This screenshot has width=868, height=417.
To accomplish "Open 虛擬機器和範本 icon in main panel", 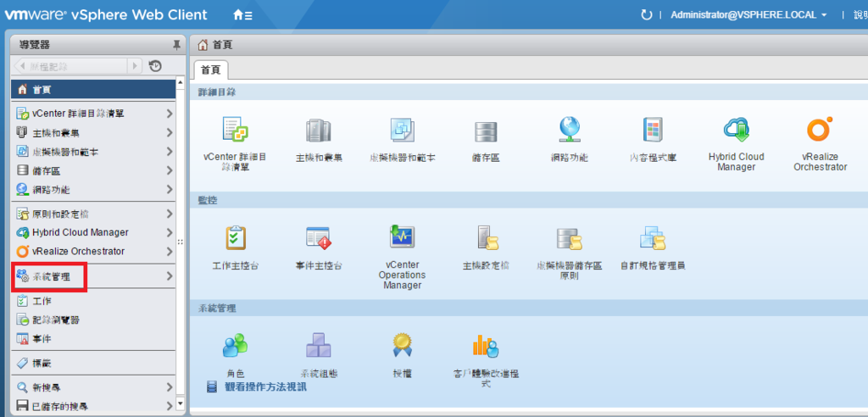I will click(403, 130).
